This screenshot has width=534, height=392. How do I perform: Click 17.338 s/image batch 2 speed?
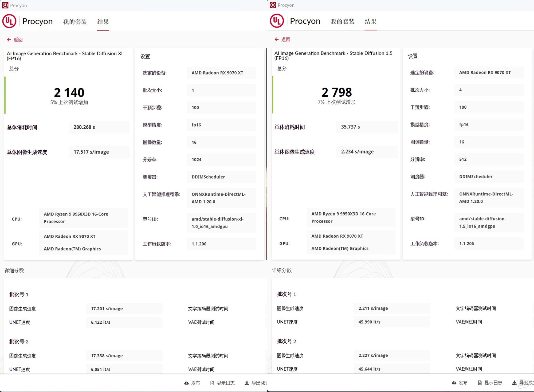[x=124, y=356]
